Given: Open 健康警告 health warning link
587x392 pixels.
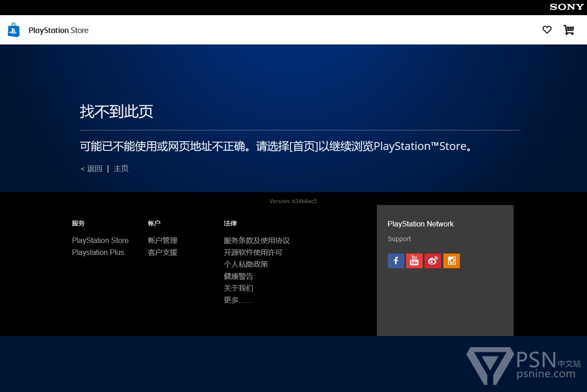Looking at the screenshot, I should coord(238,276).
